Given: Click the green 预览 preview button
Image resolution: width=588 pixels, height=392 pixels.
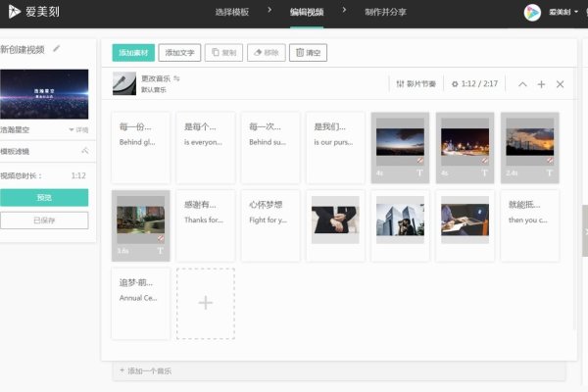Looking at the screenshot, I should (x=44, y=197).
